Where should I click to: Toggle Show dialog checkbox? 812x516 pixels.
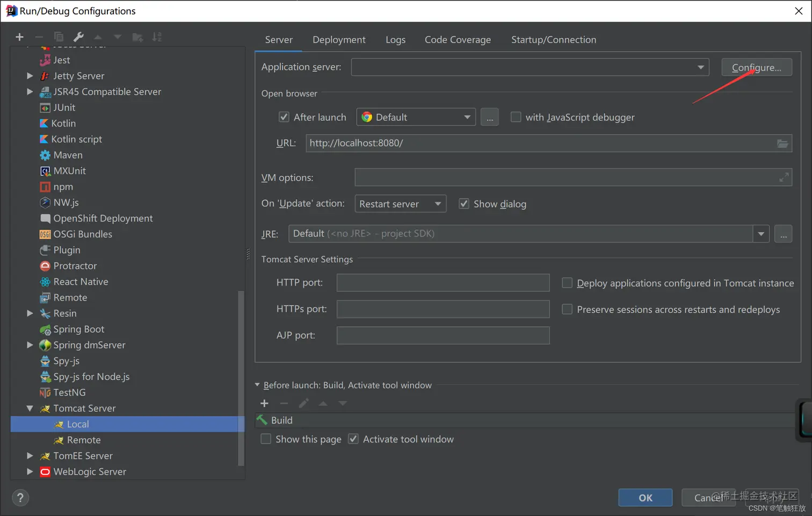[x=464, y=204]
